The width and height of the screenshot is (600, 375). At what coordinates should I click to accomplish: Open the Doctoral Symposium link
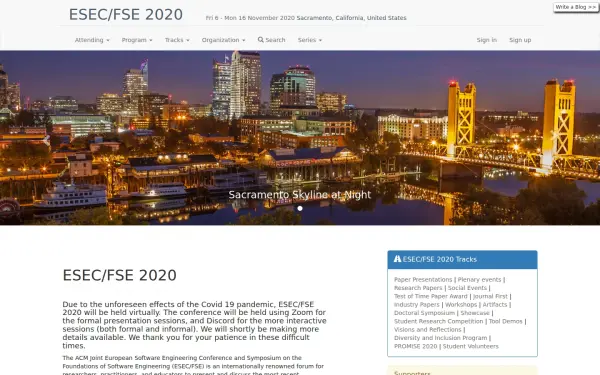click(424, 313)
